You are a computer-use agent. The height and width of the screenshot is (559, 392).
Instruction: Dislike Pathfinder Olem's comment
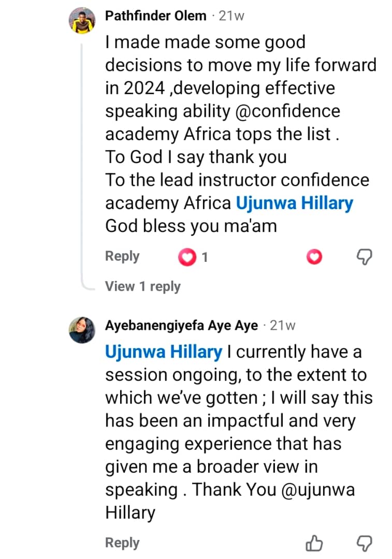click(365, 257)
